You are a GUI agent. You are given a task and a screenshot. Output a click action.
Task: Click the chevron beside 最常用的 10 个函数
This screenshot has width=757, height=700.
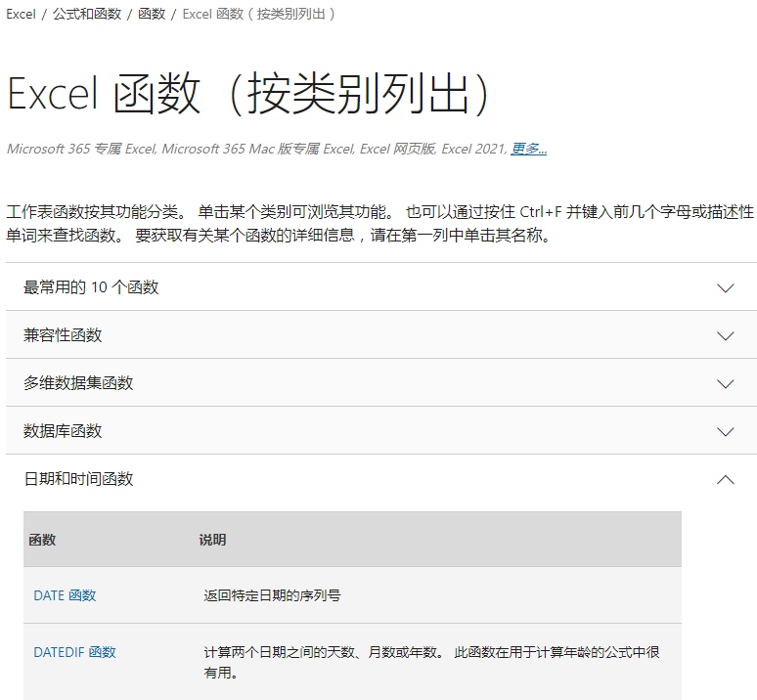coord(725,287)
